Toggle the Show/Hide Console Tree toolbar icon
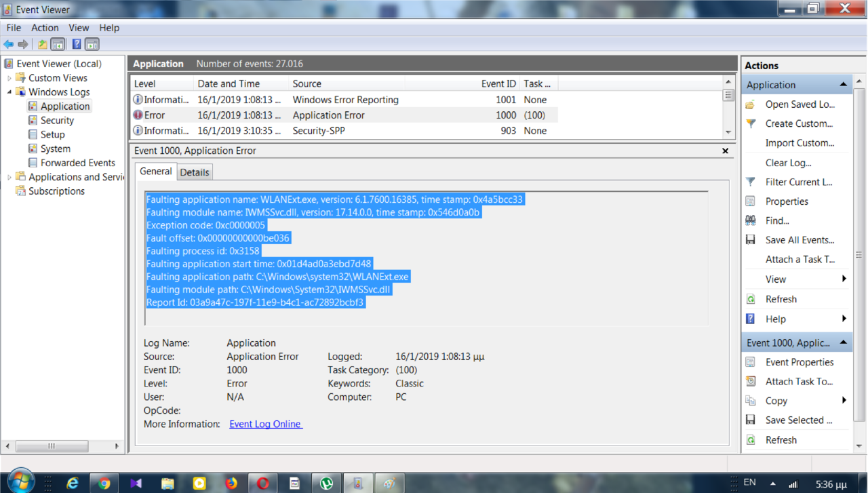 coord(58,45)
